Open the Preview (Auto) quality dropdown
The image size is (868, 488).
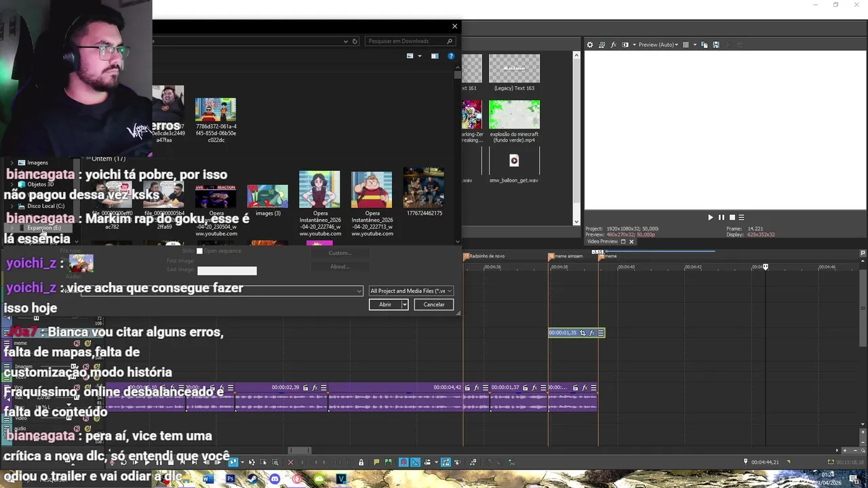[x=656, y=45]
